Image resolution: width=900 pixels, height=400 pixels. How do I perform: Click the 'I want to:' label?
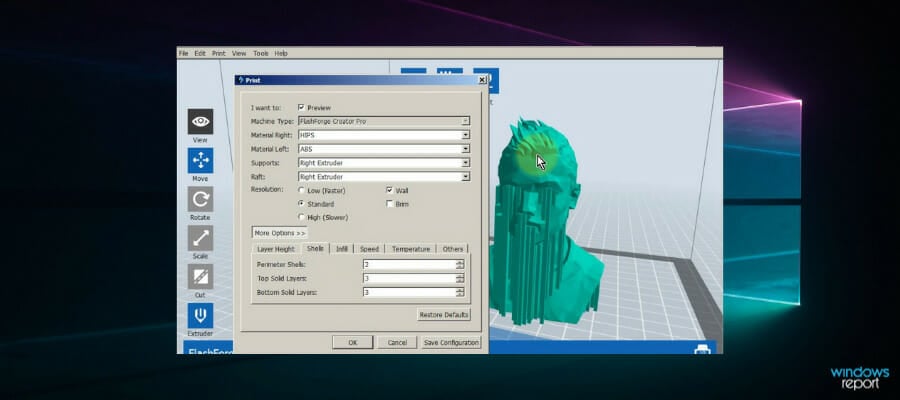(266, 108)
